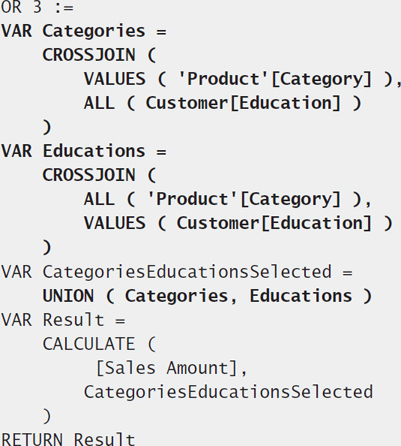Screen dimensions: 401x446
Task: Click ALL before 'Product'[Category]
Action: 99,199
